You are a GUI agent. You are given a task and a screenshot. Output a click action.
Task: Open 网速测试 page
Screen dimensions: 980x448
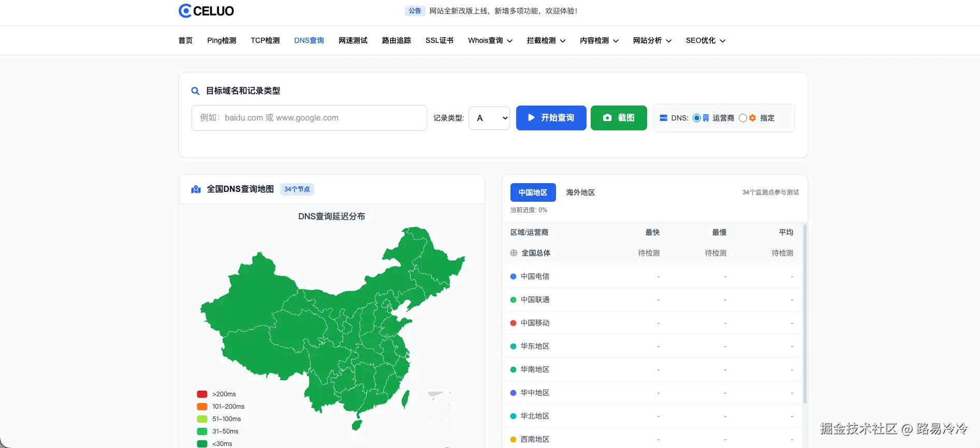coord(353,40)
